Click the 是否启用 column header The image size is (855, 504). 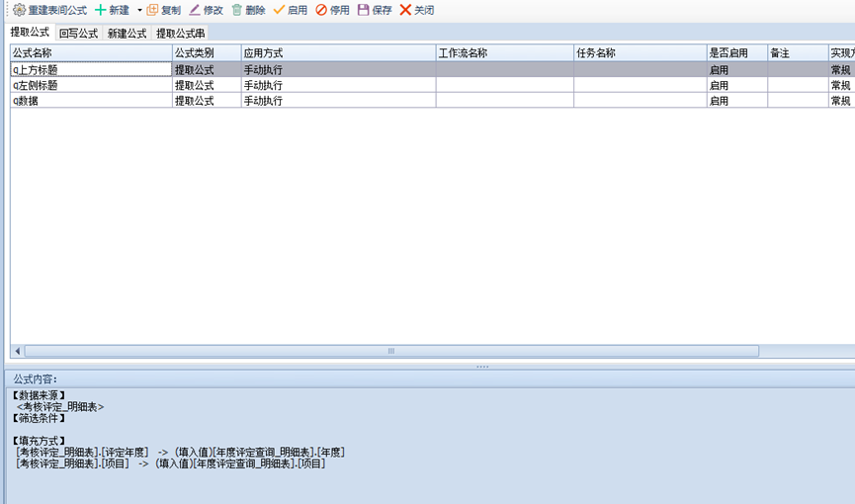(736, 52)
